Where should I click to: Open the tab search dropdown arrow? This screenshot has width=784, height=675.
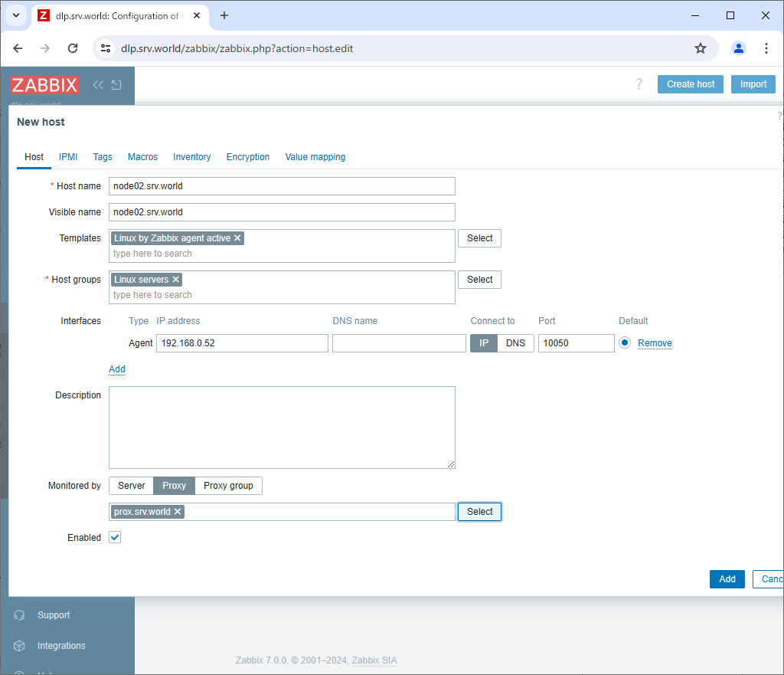[16, 15]
